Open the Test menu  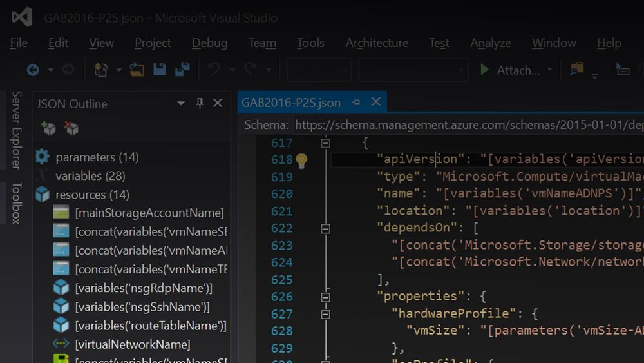point(439,43)
